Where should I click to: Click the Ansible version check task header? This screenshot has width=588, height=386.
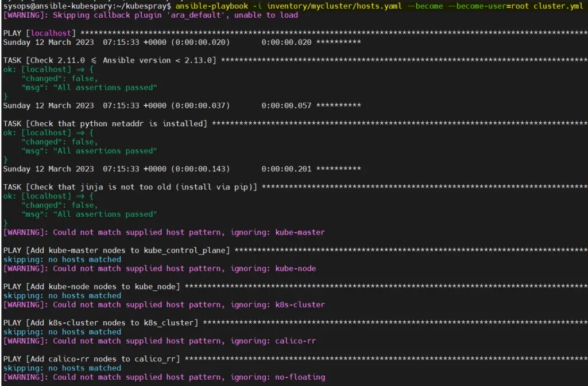coord(110,60)
